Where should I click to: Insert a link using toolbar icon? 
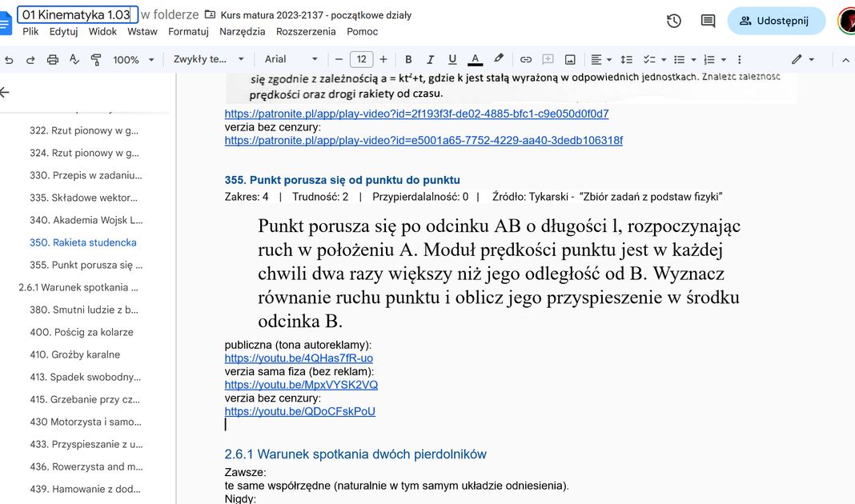point(526,60)
